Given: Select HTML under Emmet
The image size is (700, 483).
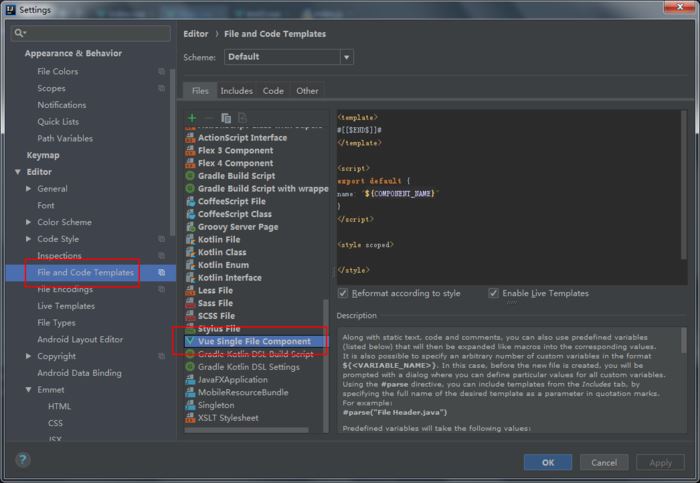Looking at the screenshot, I should tap(59, 407).
